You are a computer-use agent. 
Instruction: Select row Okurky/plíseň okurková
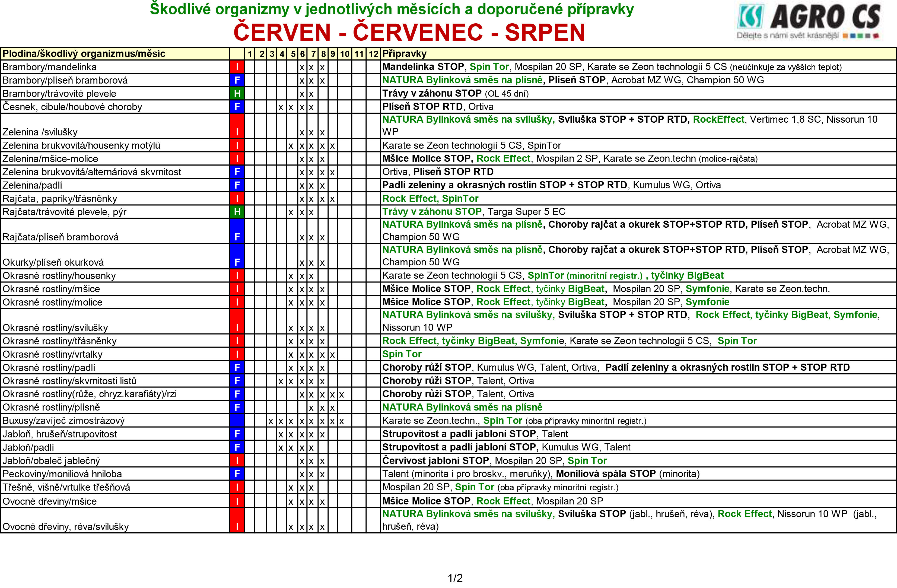click(x=448, y=256)
